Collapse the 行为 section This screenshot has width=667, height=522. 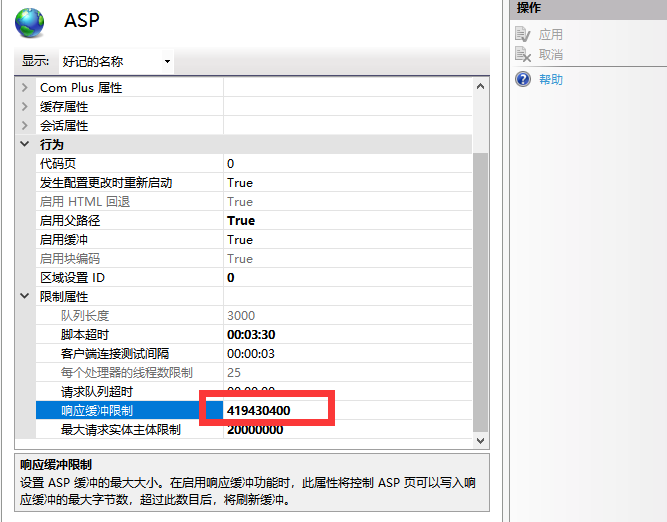point(25,144)
